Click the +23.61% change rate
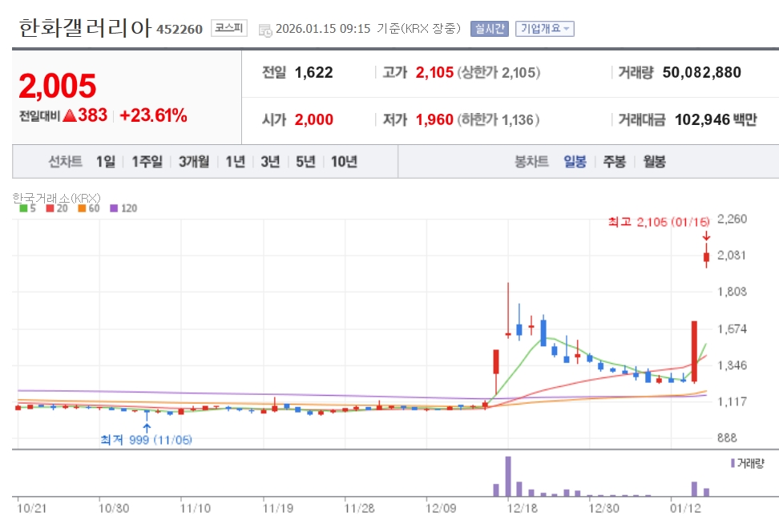Viewport: 779px width, 532px height. (x=154, y=115)
